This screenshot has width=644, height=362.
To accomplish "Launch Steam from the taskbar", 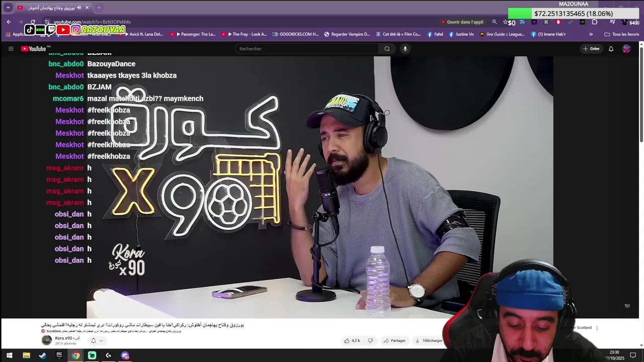I will (43, 355).
